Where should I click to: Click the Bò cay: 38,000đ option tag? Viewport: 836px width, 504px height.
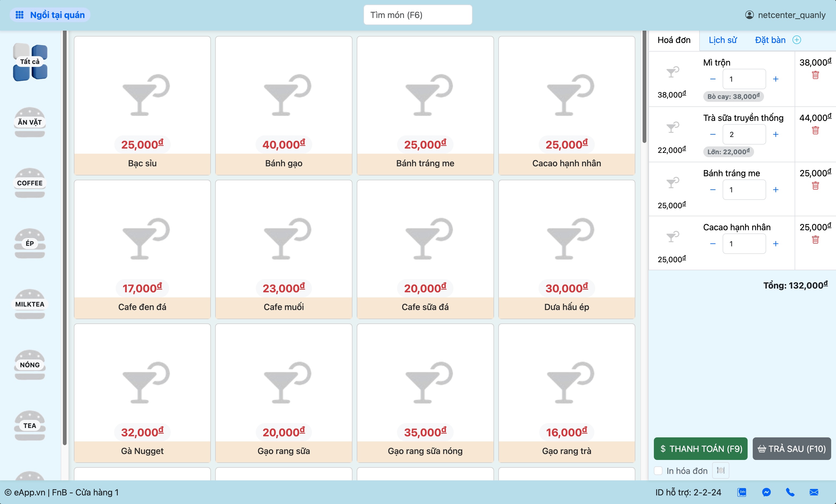click(x=734, y=96)
